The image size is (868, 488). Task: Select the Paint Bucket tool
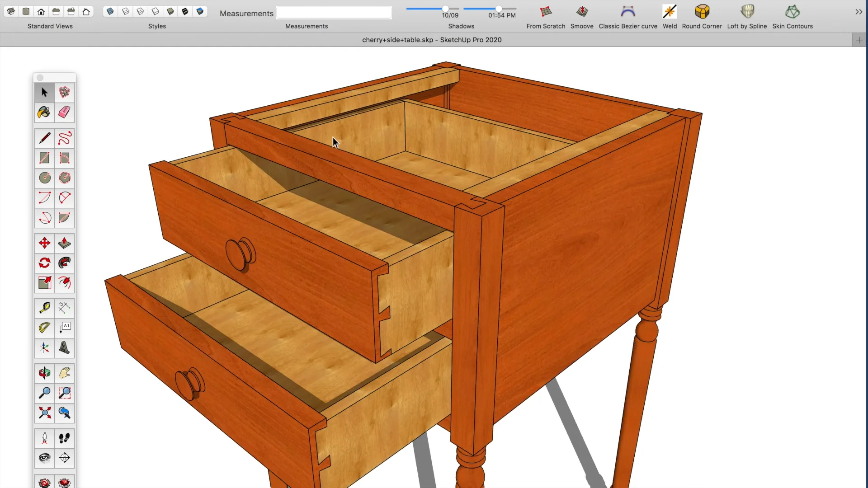tap(44, 112)
